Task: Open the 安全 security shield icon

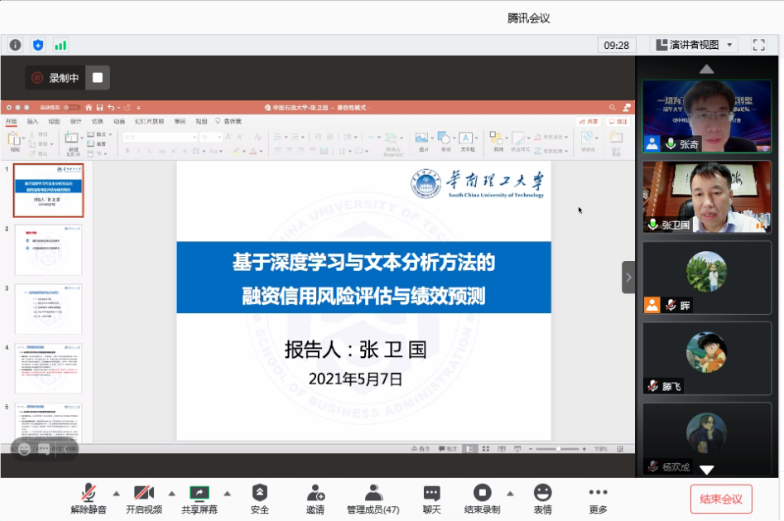Action: click(259, 492)
